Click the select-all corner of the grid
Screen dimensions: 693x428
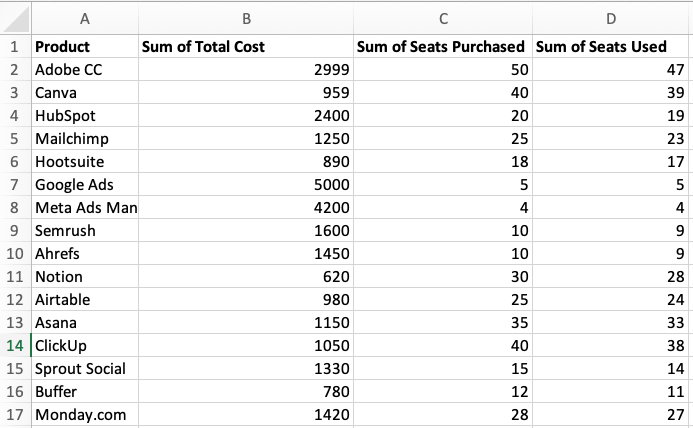tap(15, 17)
